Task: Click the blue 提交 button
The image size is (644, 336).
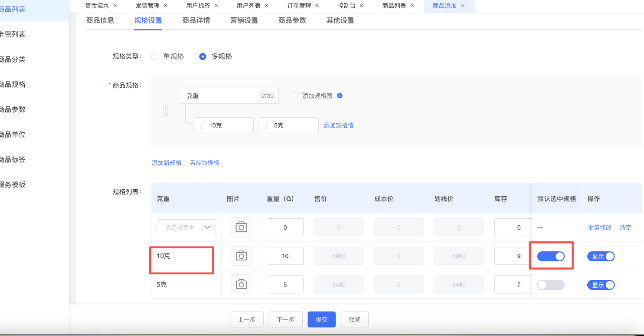Action: [322, 320]
